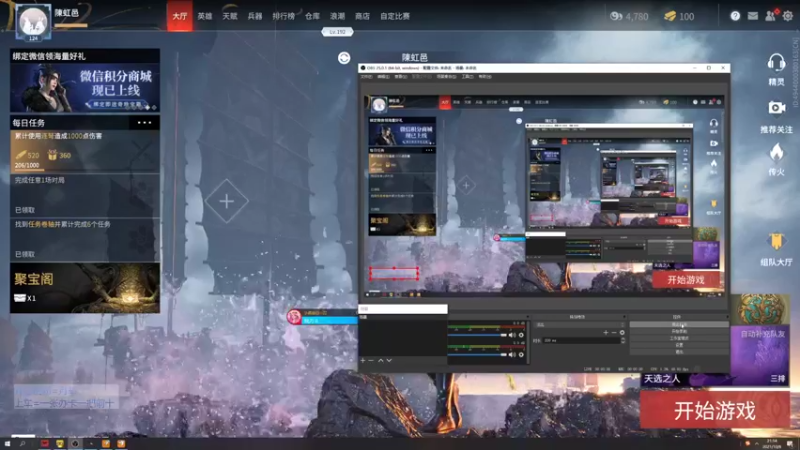Click the red app icon on taskbar
Image resolution: width=800 pixels, height=450 pixels.
(45, 444)
